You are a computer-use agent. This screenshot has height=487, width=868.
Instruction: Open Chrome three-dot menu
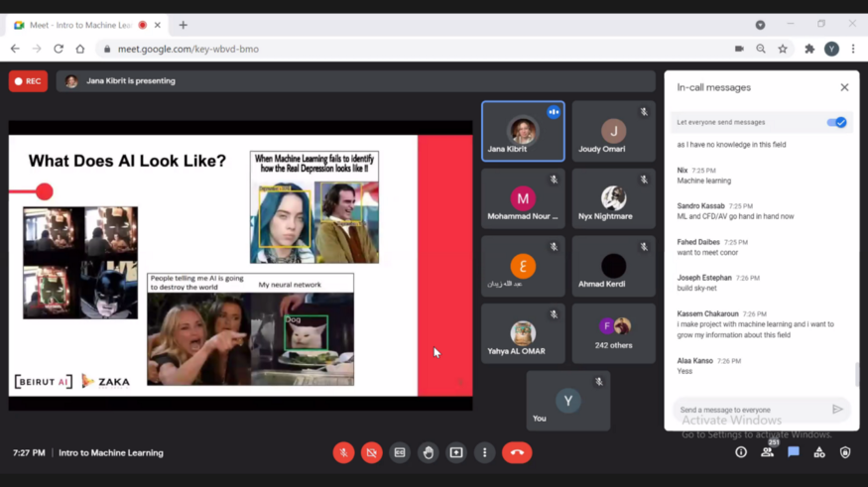(853, 49)
